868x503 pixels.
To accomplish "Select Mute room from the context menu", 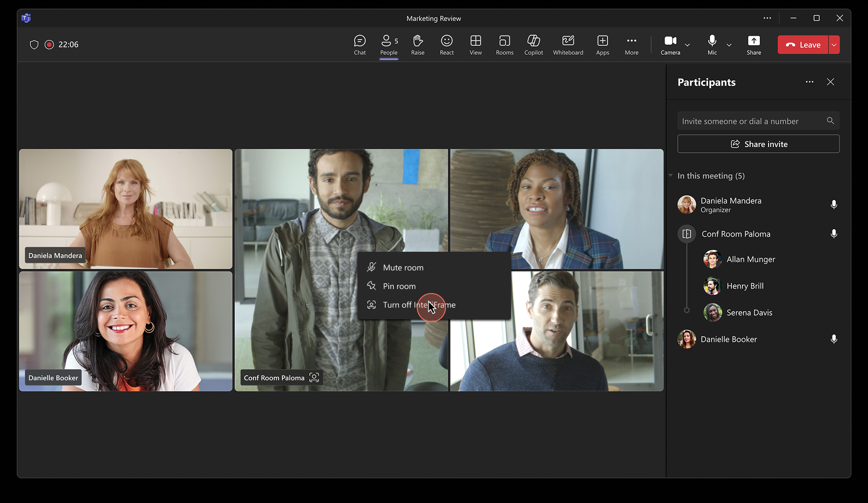I will pos(402,267).
